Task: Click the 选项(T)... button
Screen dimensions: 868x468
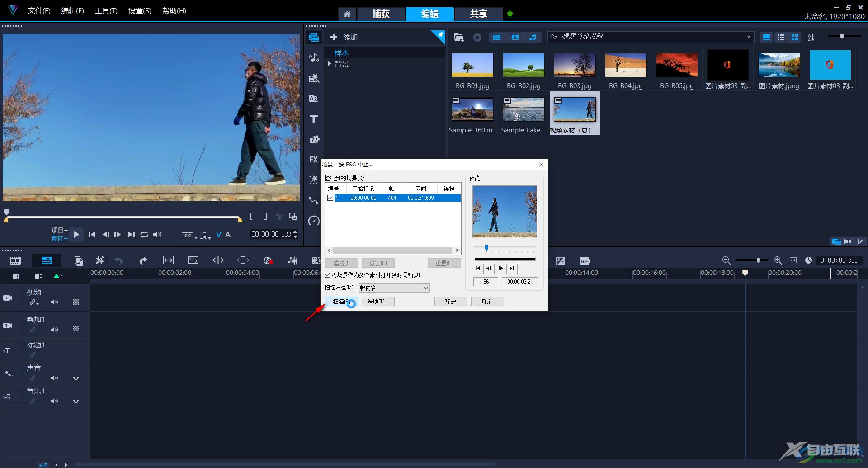Action: click(378, 302)
